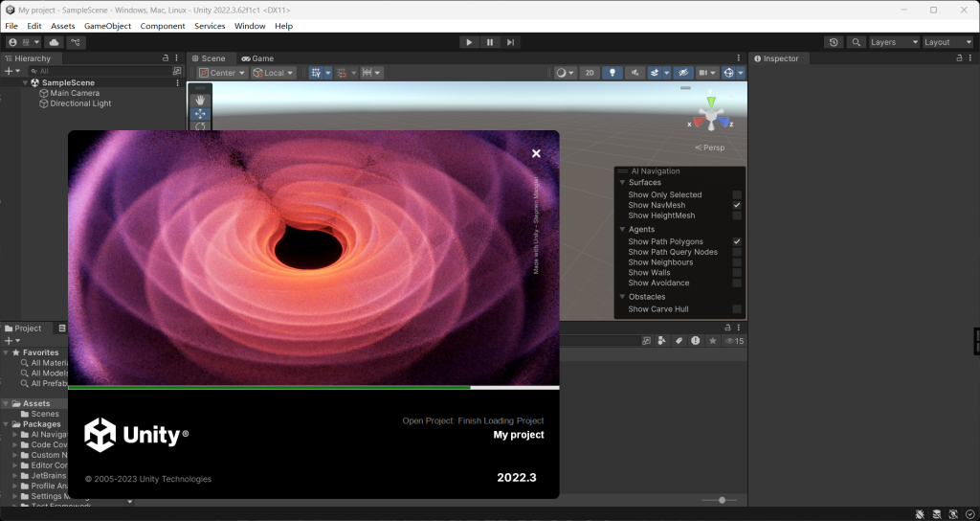Select Main Camera in the Hierarchy

click(x=75, y=93)
